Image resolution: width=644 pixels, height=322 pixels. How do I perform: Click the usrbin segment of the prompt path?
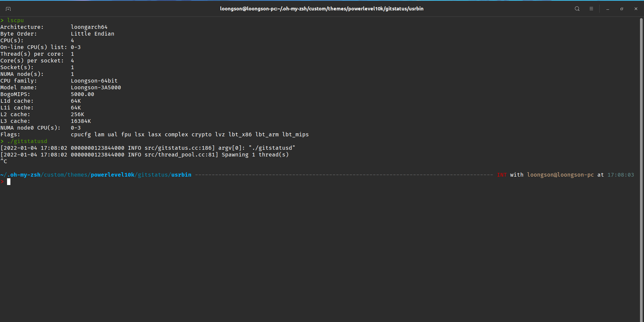(x=181, y=175)
